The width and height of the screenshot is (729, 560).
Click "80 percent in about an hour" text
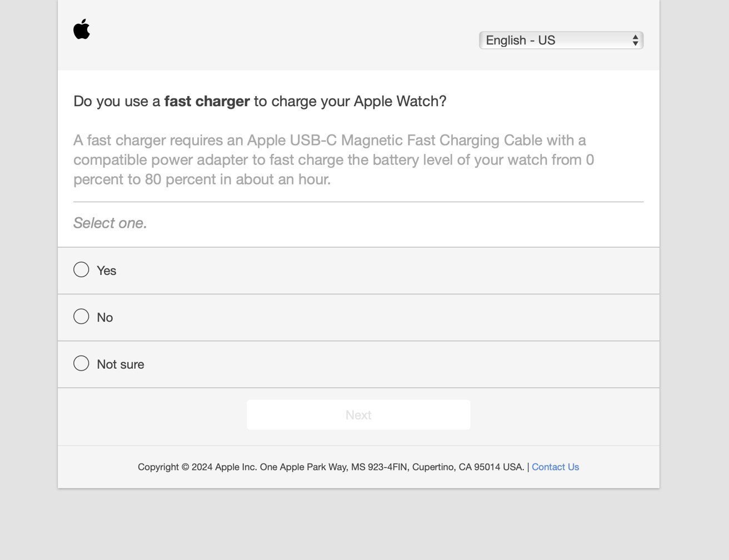tap(238, 180)
